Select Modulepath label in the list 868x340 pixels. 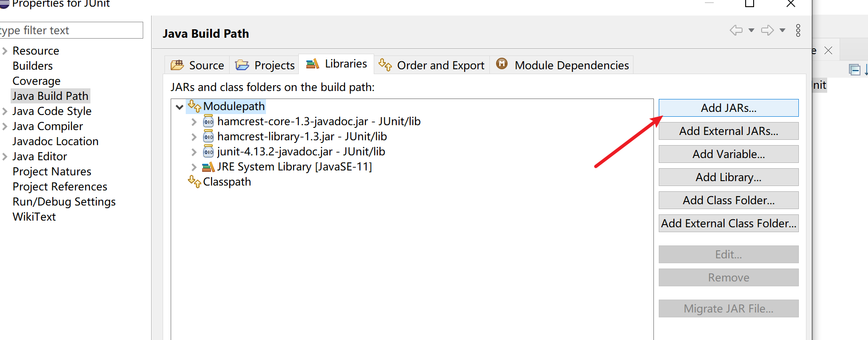point(234,106)
